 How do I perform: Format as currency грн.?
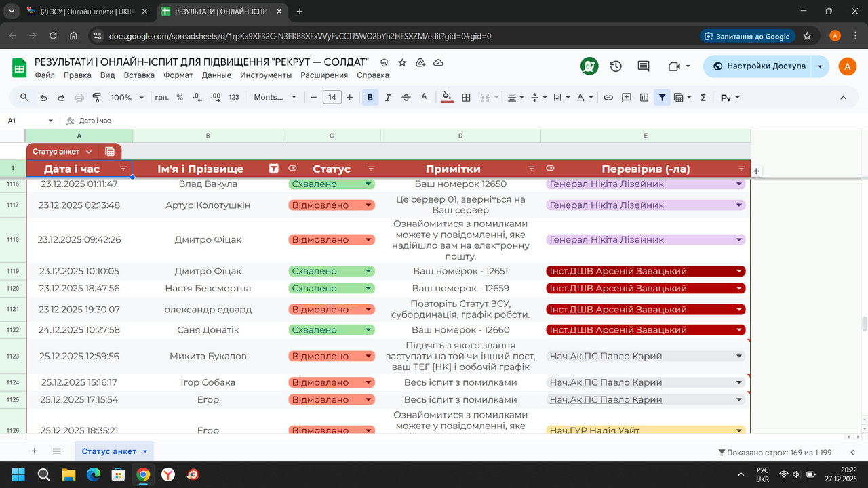[162, 98]
